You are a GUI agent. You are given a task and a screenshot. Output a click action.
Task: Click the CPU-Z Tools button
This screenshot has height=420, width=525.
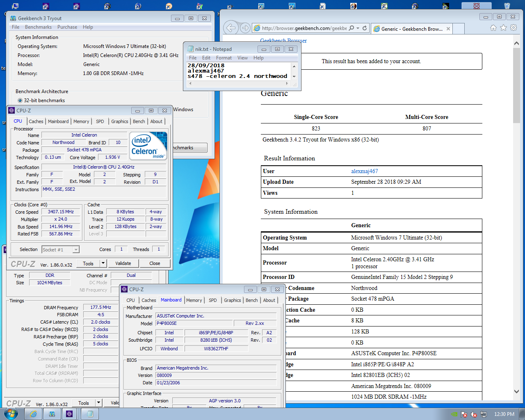click(x=88, y=263)
